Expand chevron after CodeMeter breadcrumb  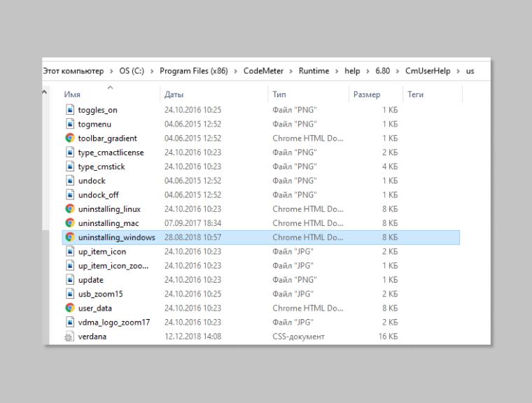pos(290,71)
